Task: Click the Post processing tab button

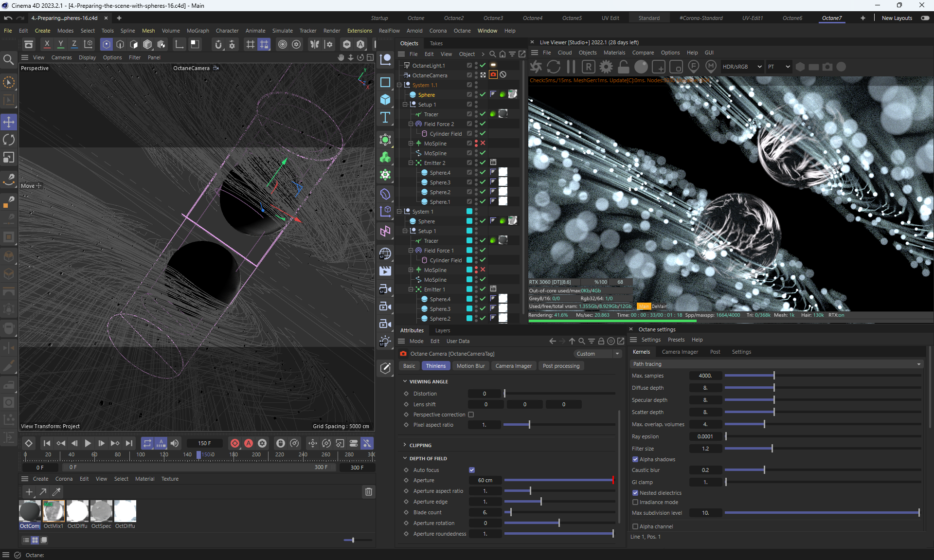Action: tap(561, 366)
